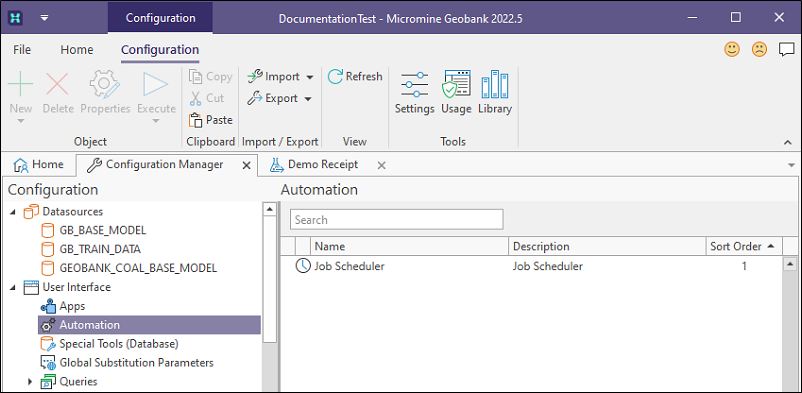
Task: Select Apps in the configuration tree
Action: (x=72, y=306)
